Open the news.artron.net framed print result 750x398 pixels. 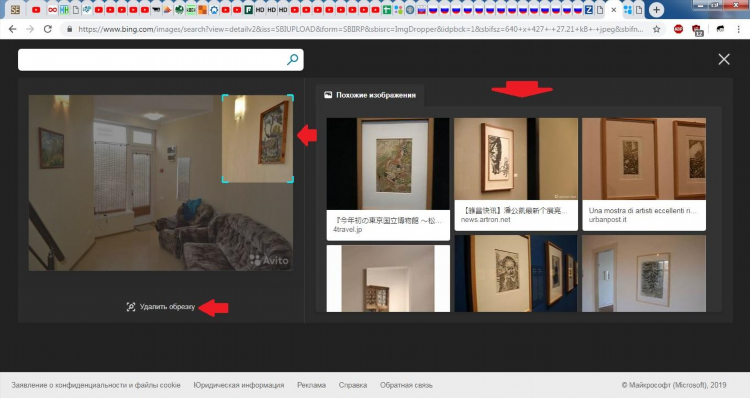click(x=516, y=174)
